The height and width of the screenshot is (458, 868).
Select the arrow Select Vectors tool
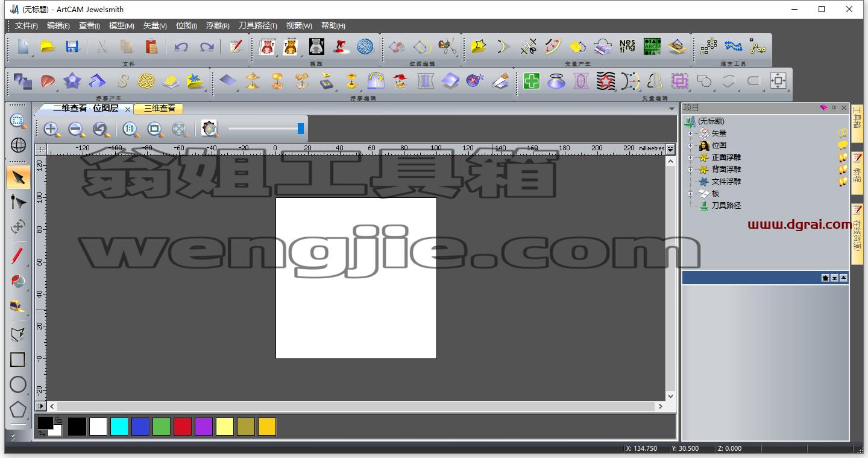pyautogui.click(x=18, y=177)
